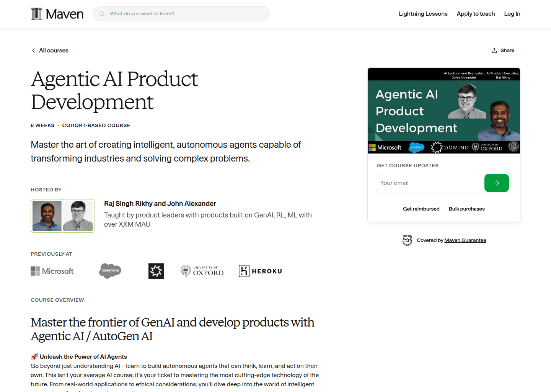Click the Maven Guarantee shield icon

(407, 240)
